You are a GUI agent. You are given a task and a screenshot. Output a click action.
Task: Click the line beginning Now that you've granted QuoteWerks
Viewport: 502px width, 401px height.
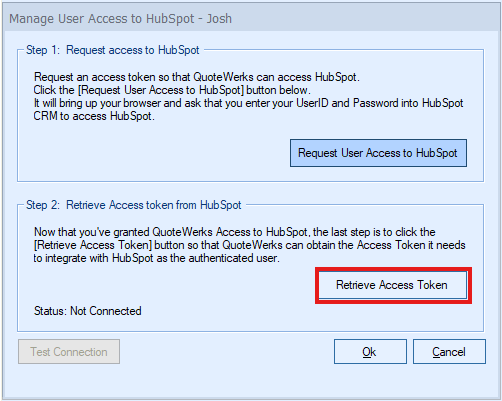[x=235, y=232]
